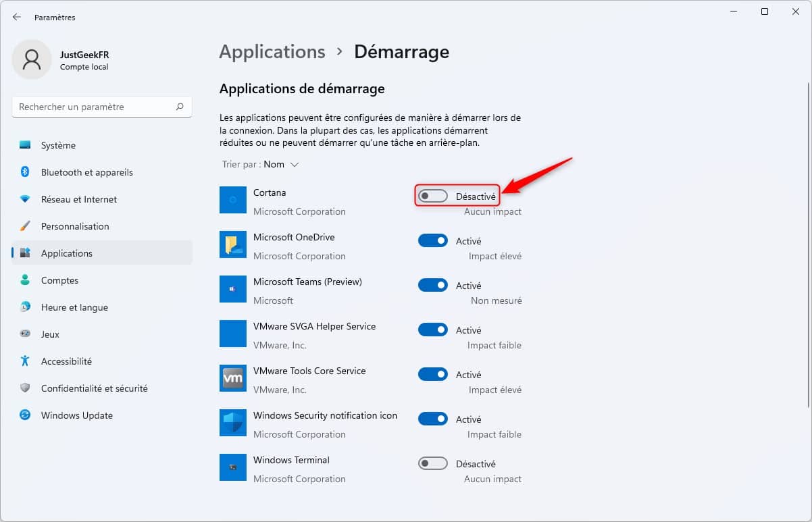Click the Démarrage breadcrumb heading
812x522 pixels.
pos(402,52)
